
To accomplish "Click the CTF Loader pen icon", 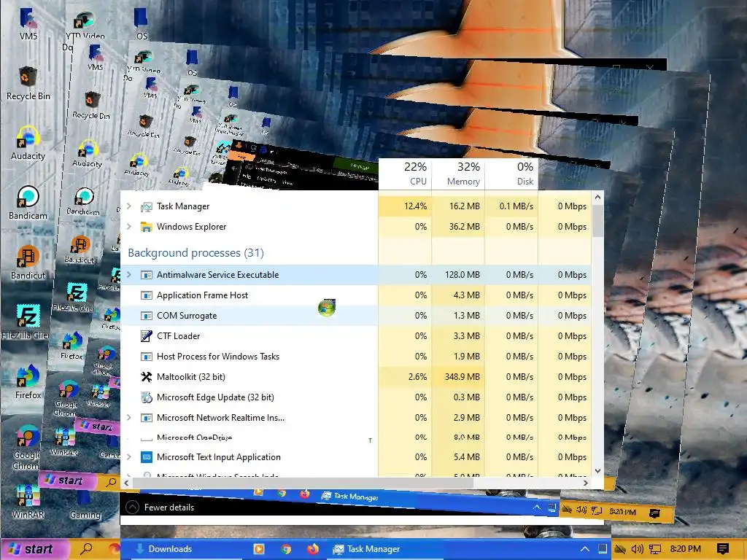I will pyautogui.click(x=146, y=336).
